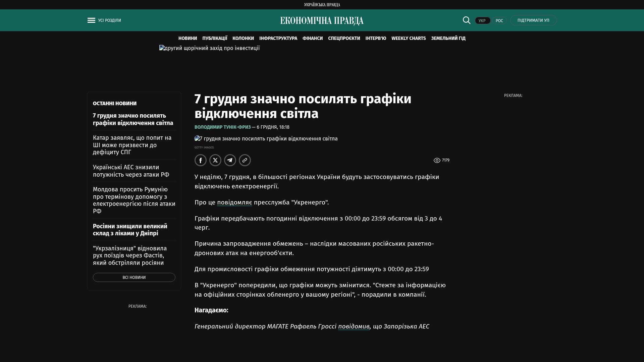Click the Всі новини button
644x362 pixels.
(x=134, y=278)
